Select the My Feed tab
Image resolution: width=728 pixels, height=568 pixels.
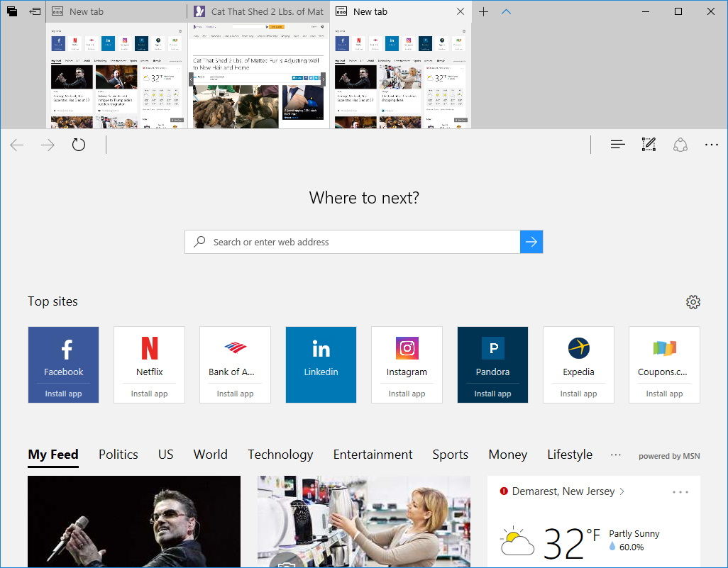click(x=53, y=455)
